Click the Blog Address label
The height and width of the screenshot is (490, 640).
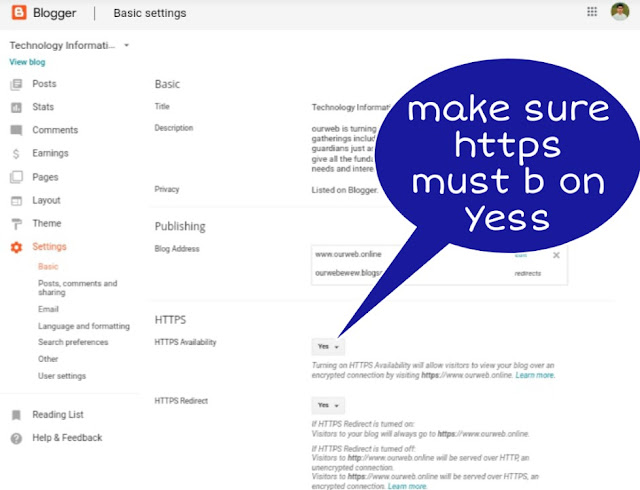177,249
